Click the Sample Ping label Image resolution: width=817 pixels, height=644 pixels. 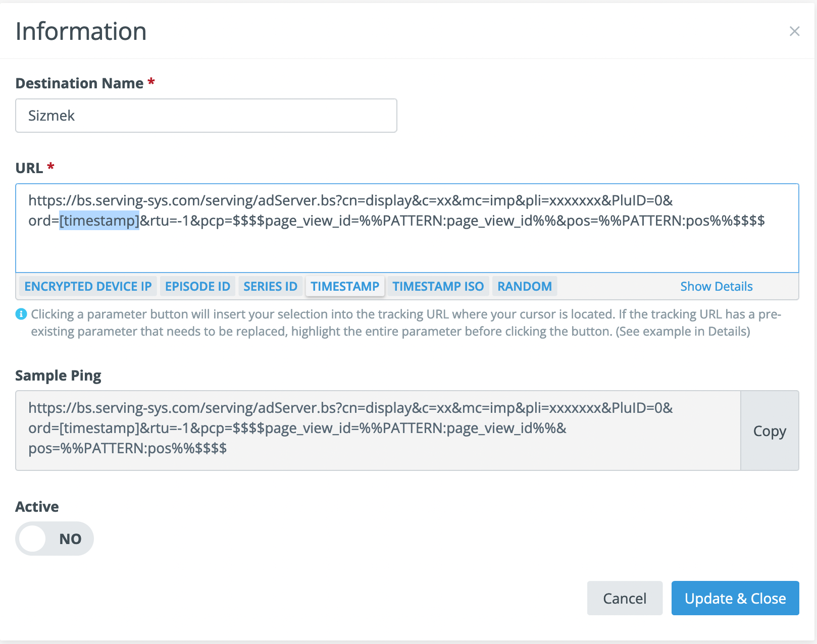(x=58, y=375)
